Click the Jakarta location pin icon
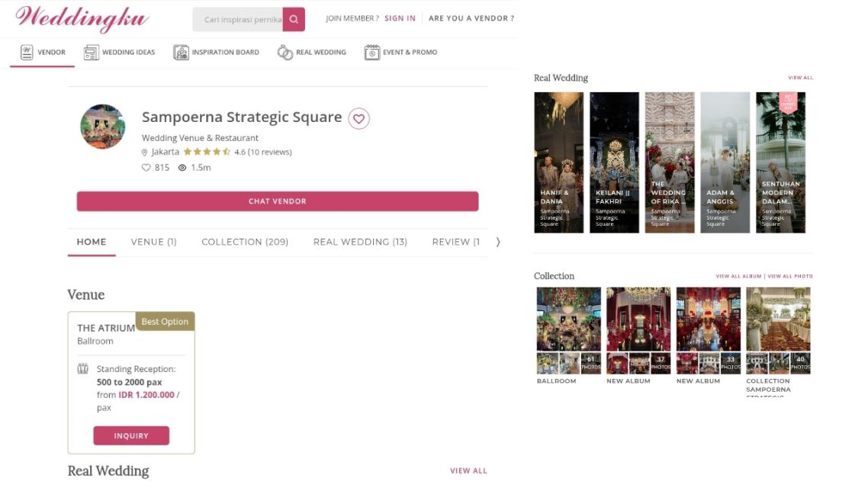Screen dimensions: 868x488 [x=144, y=152]
